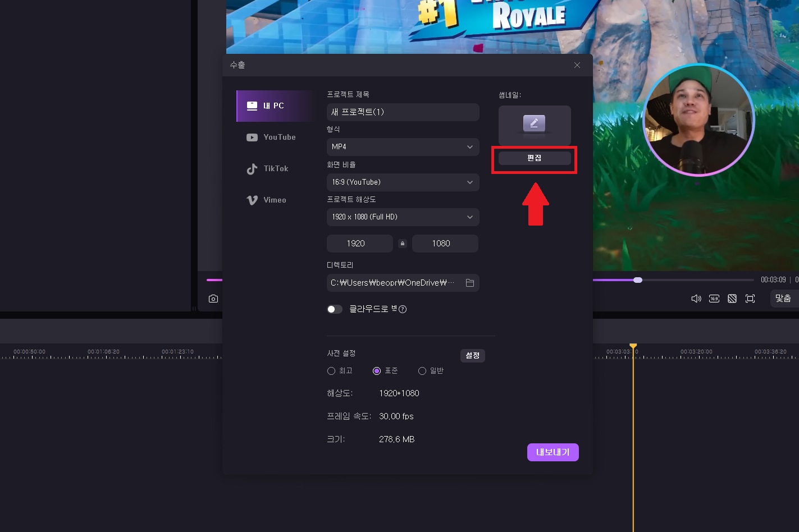The height and width of the screenshot is (532, 799).
Task: Click the 00:03:20:00 timeline ruler mark
Action: point(696,352)
